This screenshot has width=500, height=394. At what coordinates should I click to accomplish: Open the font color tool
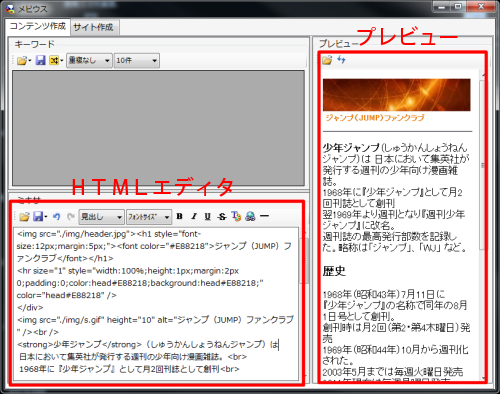pyautogui.click(x=236, y=216)
